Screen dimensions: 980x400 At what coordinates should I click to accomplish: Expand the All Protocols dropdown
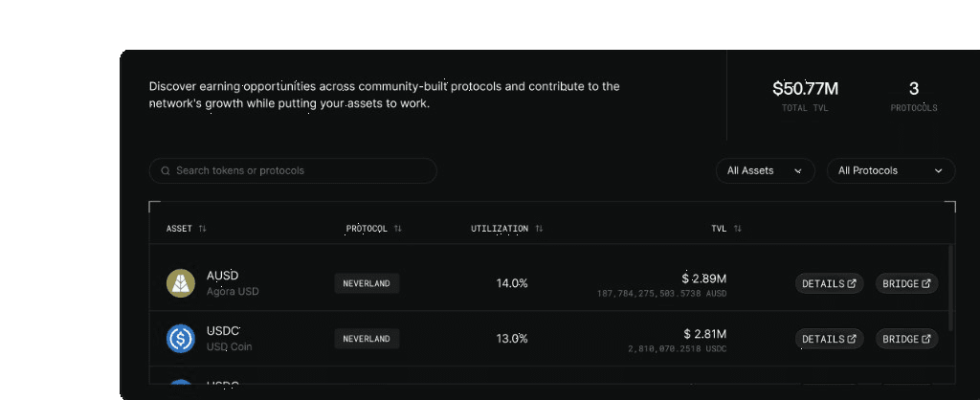[891, 170]
